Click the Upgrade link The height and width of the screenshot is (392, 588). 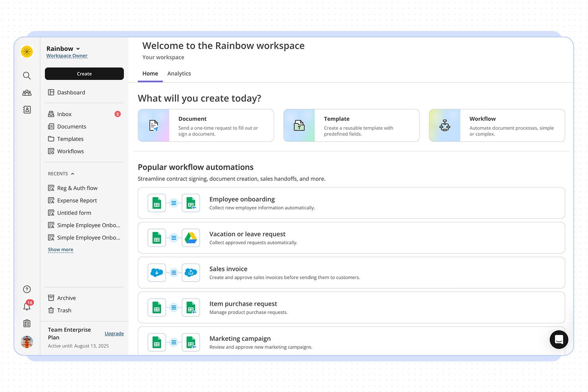114,333
